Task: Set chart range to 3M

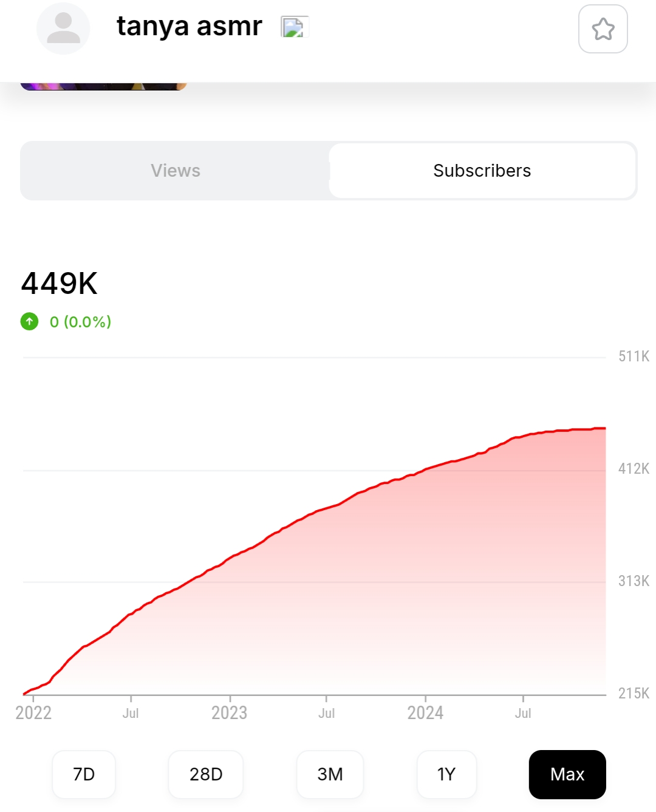Action: [x=330, y=774]
